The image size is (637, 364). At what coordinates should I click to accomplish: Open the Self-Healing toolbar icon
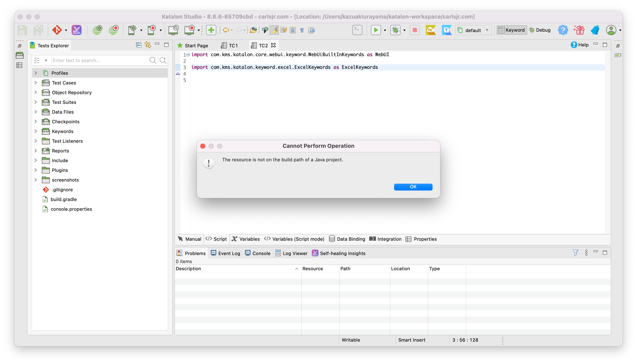pos(76,30)
